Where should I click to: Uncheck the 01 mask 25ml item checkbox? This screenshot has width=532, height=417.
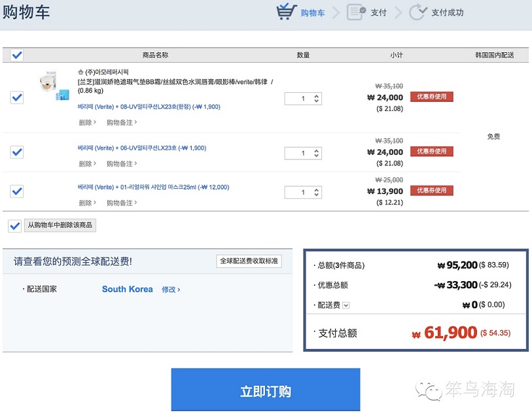click(x=16, y=192)
